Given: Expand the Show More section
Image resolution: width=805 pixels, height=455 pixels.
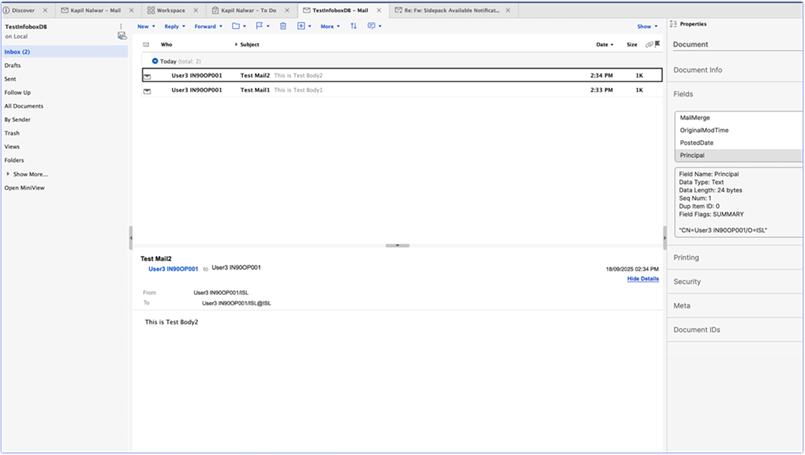Looking at the screenshot, I should click(x=27, y=174).
